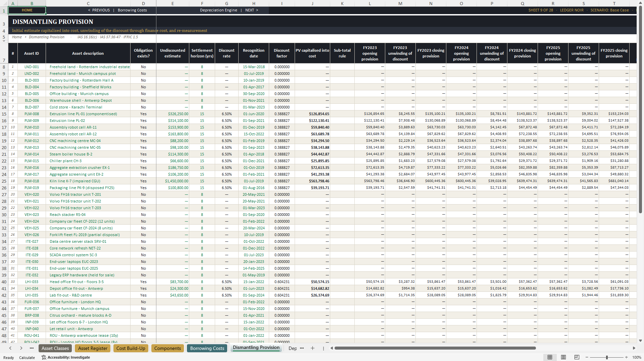The height and width of the screenshot is (361, 644).
Task: Follow the Depreciation Engine header link
Action: [x=218, y=10]
